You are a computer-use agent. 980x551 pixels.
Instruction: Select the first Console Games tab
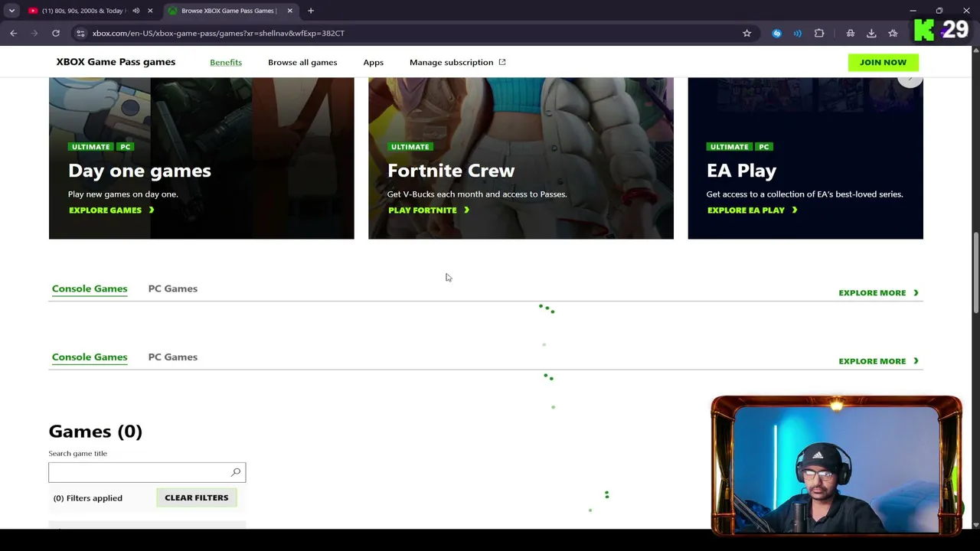pyautogui.click(x=90, y=289)
